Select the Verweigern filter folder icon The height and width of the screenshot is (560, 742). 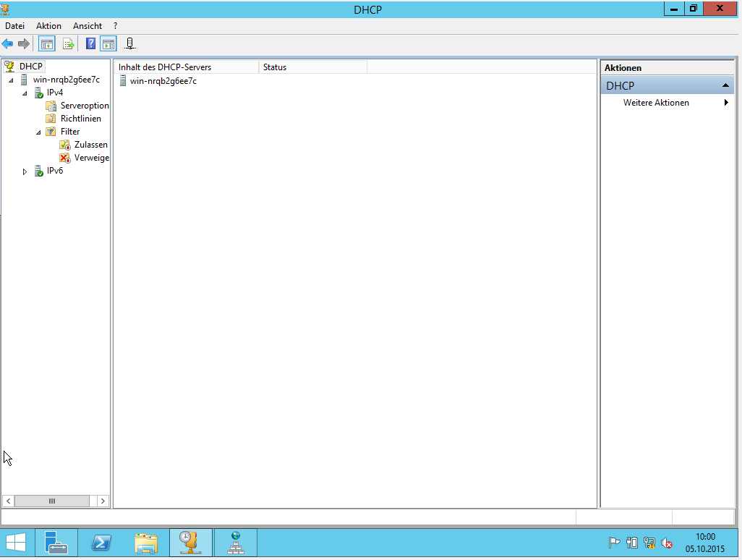(65, 158)
